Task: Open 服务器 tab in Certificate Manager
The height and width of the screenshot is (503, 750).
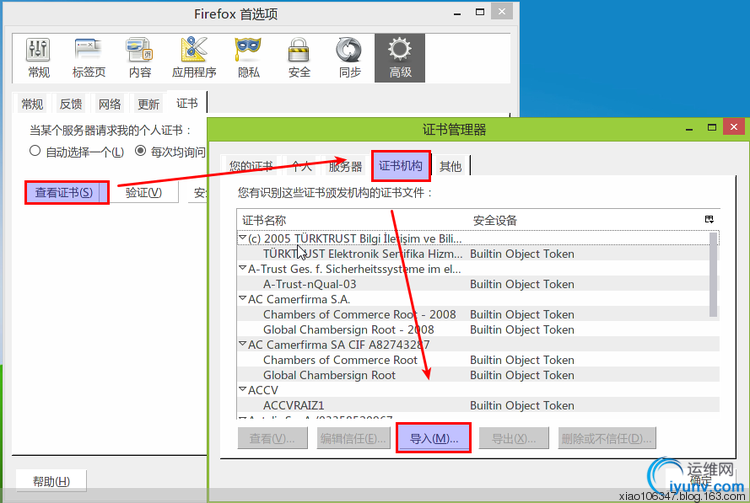Action: click(345, 166)
